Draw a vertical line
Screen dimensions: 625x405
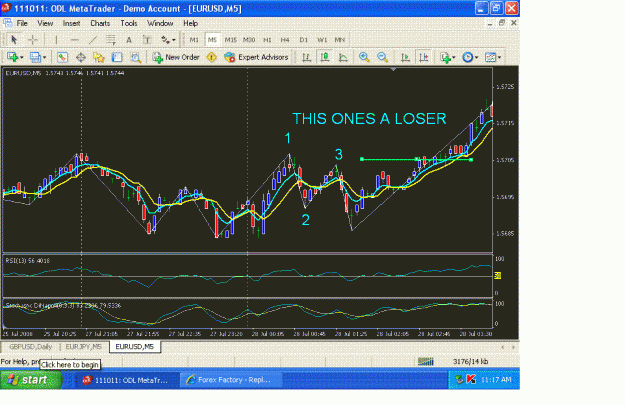point(56,40)
